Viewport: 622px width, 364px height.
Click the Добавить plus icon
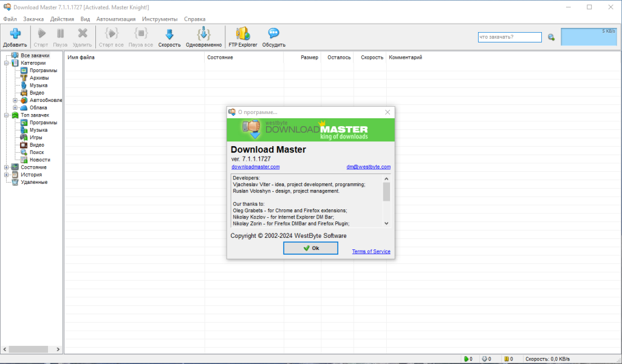coord(15,33)
